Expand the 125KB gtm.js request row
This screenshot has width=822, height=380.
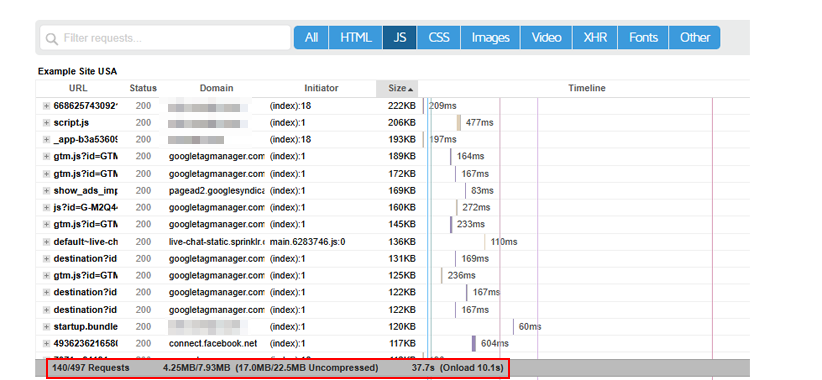point(47,275)
